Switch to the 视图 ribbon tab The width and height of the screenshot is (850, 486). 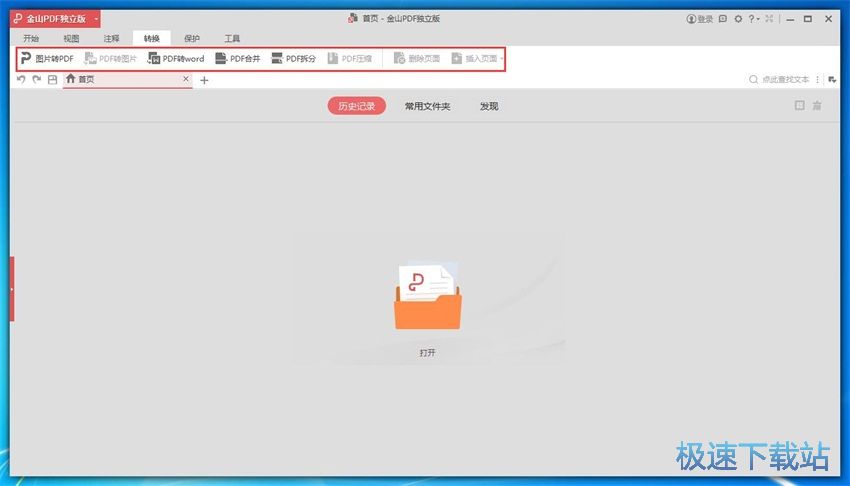(x=71, y=38)
